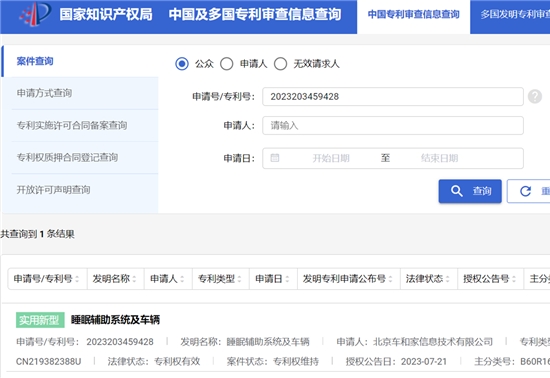Open result title 睡眠辅助系统及车辆
Viewport: 550px width, 378px height.
pos(115,320)
